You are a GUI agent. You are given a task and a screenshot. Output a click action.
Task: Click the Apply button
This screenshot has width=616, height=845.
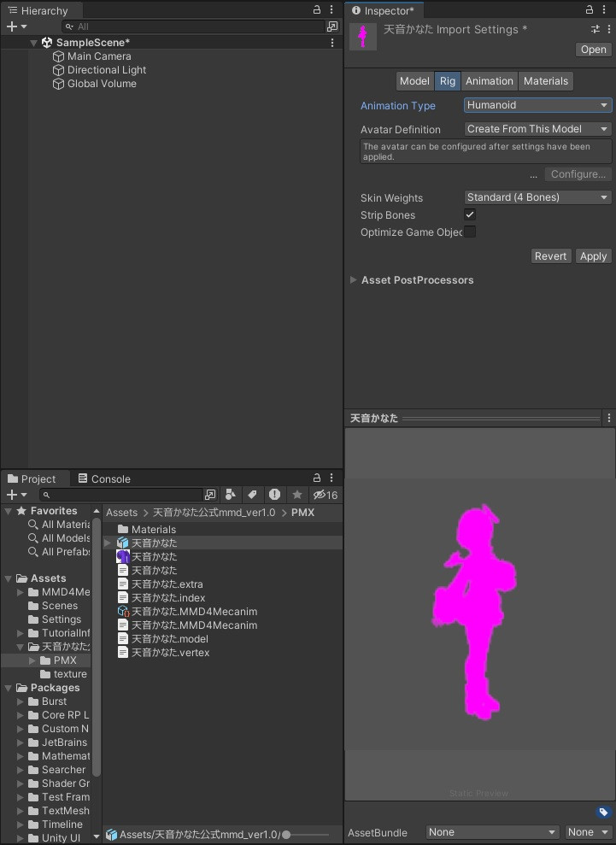[x=594, y=256]
